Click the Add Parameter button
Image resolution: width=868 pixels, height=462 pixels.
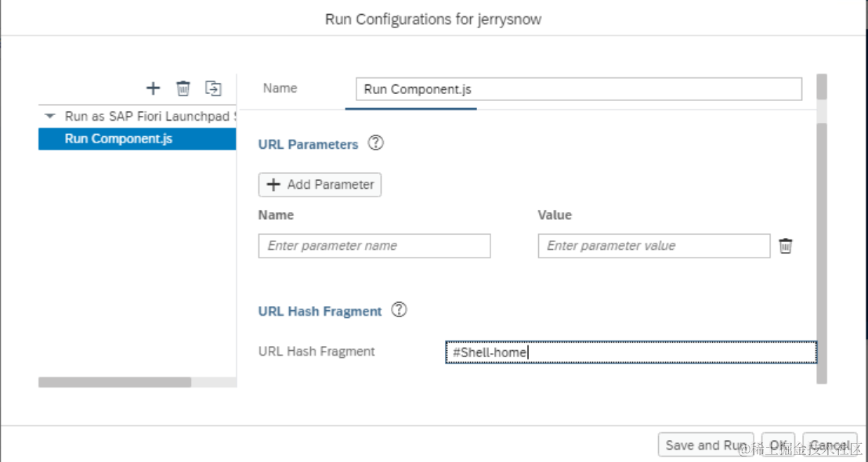[x=320, y=185]
